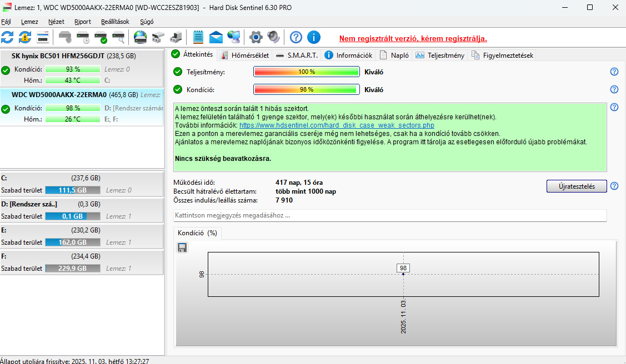Screen dimensions: 626x364
Task: Click the drive with two small boxes icon
Action: [158, 38]
